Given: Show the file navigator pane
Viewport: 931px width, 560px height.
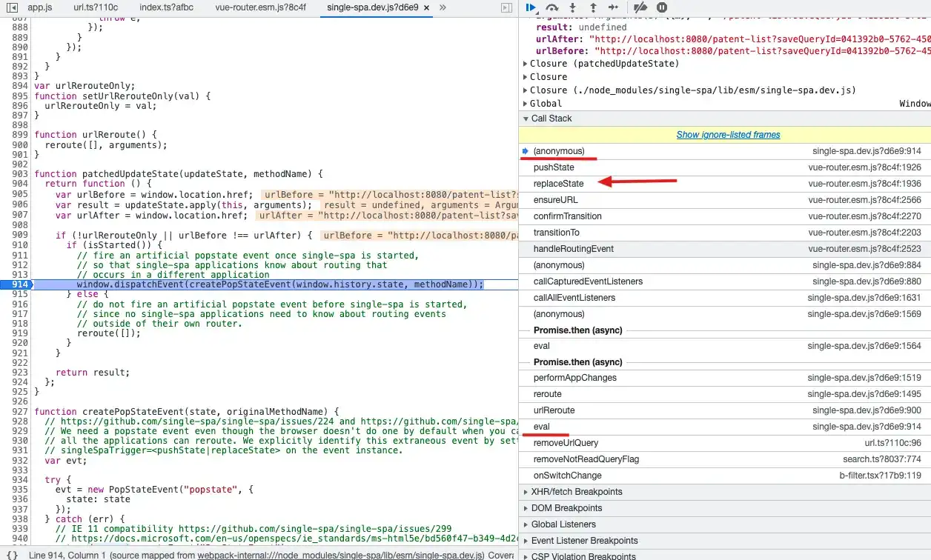Looking at the screenshot, I should point(12,7).
